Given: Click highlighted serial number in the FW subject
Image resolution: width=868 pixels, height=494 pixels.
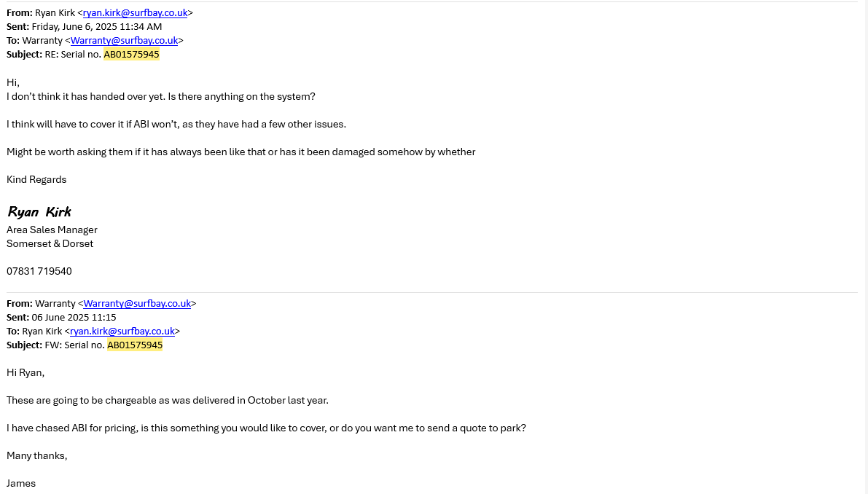Looking at the screenshot, I should click(135, 345).
